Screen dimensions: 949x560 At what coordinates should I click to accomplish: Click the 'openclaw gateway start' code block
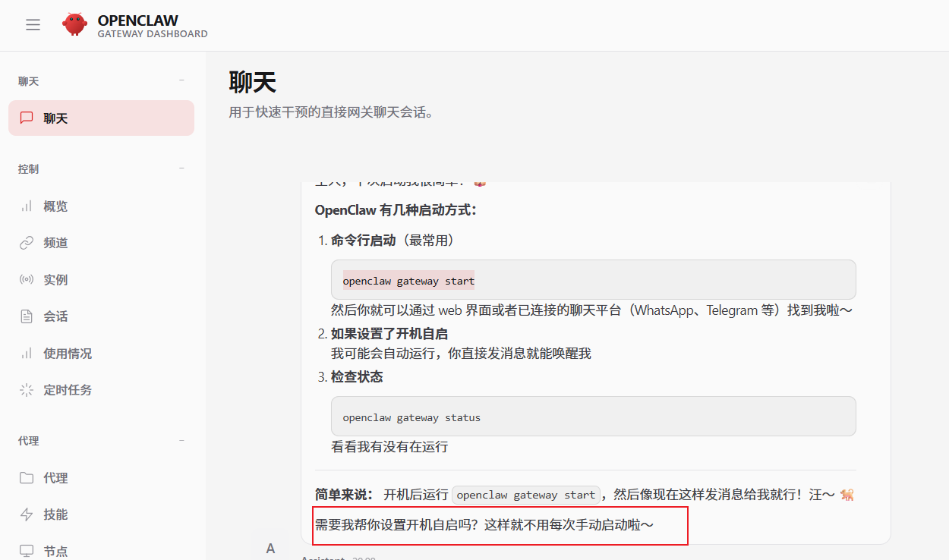coord(593,280)
